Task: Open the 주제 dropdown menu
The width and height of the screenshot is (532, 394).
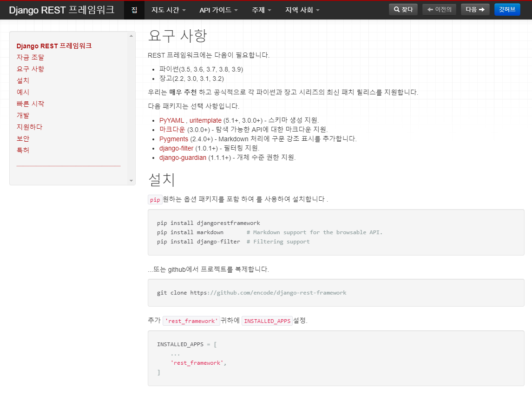Action: (261, 10)
